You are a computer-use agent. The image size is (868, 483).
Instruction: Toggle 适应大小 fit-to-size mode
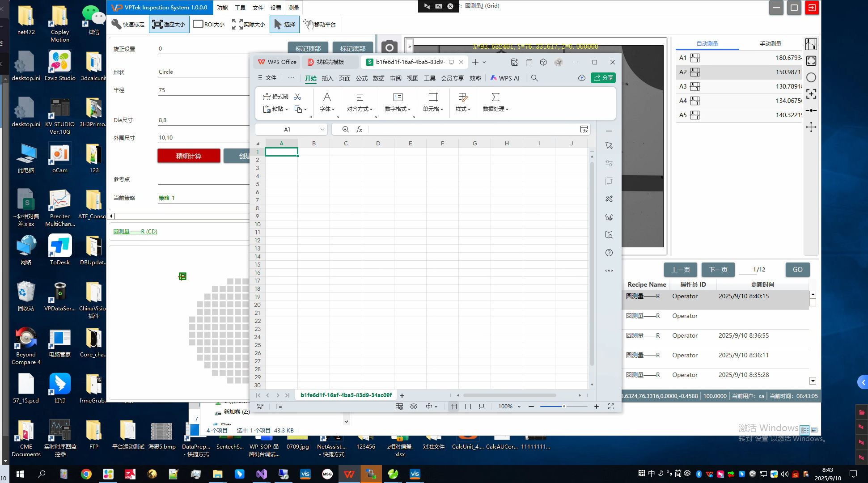coord(169,24)
